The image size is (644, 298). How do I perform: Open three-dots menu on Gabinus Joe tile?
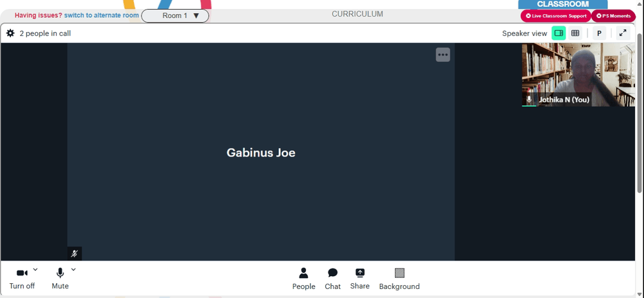pos(443,55)
